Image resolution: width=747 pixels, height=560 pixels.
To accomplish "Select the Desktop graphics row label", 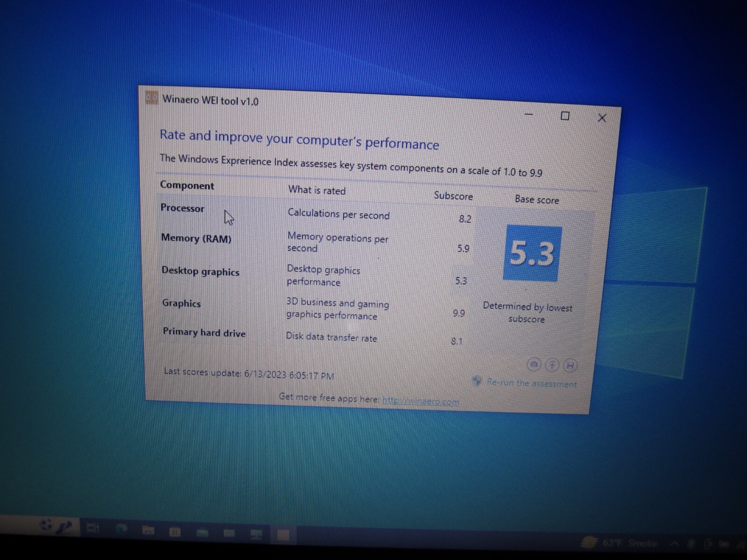I will pyautogui.click(x=200, y=271).
